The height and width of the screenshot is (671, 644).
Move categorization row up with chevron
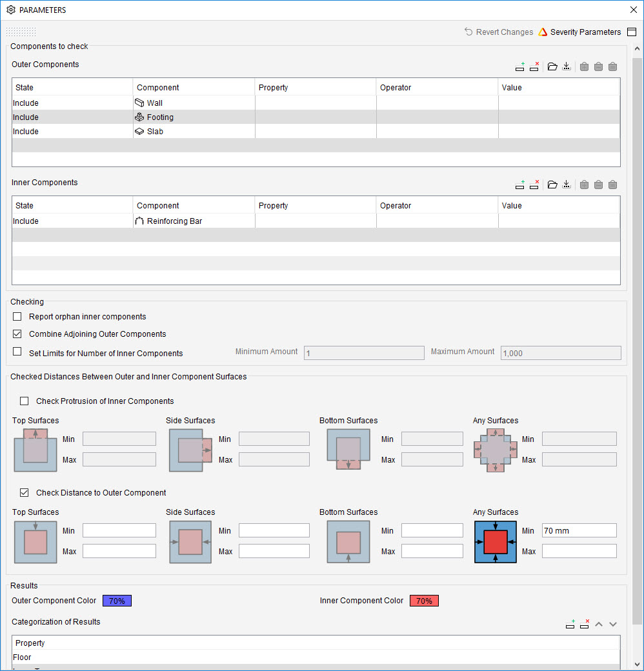click(x=599, y=624)
